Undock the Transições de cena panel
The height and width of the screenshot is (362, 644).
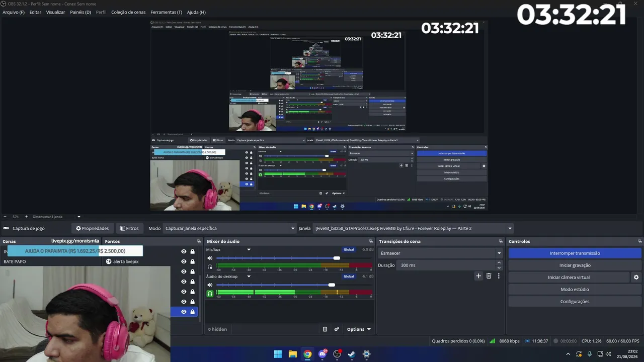click(x=501, y=241)
